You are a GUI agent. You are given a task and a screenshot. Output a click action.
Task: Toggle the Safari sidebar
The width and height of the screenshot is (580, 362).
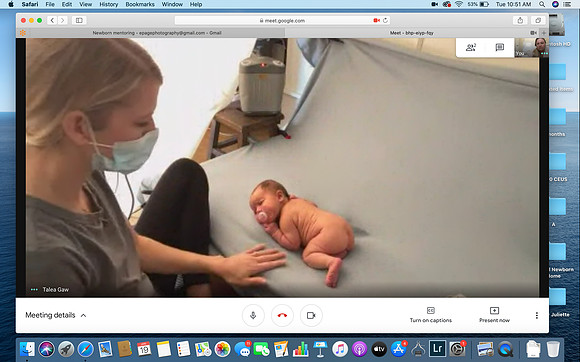tap(79, 20)
